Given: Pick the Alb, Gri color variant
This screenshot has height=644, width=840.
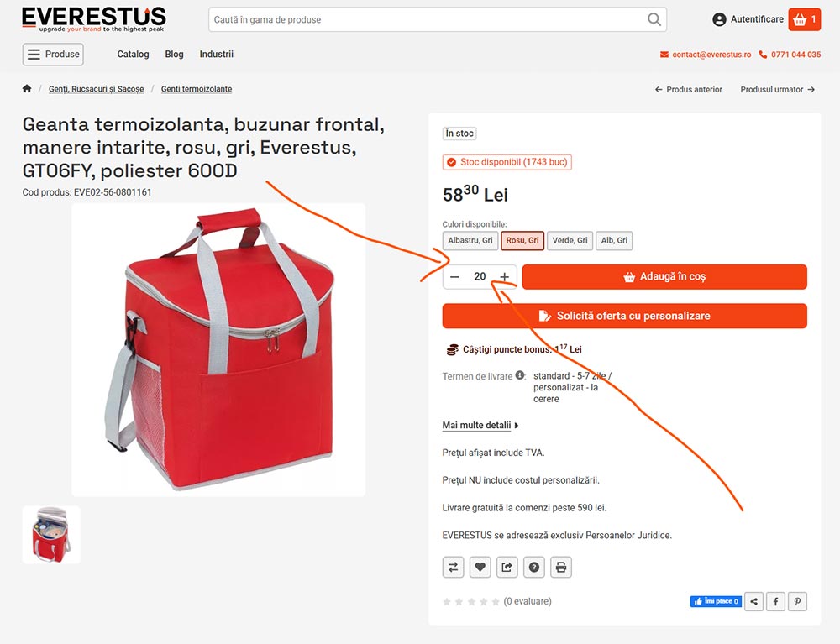Looking at the screenshot, I should 614,240.
